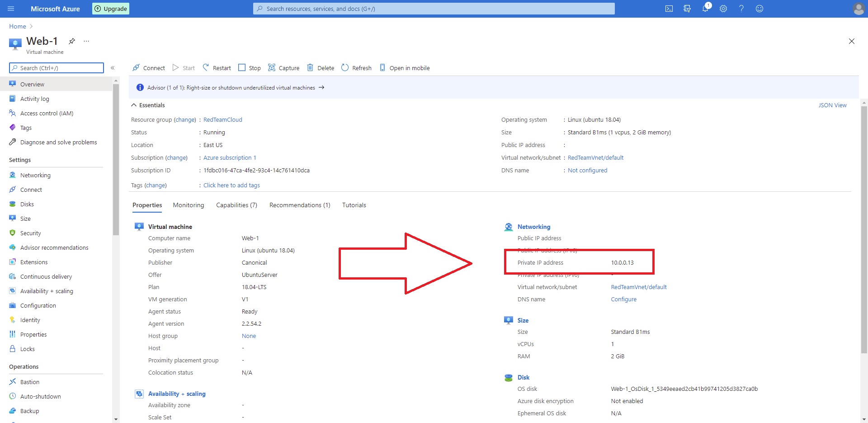Click here to add tags link
Image resolution: width=868 pixels, height=423 pixels.
point(231,185)
